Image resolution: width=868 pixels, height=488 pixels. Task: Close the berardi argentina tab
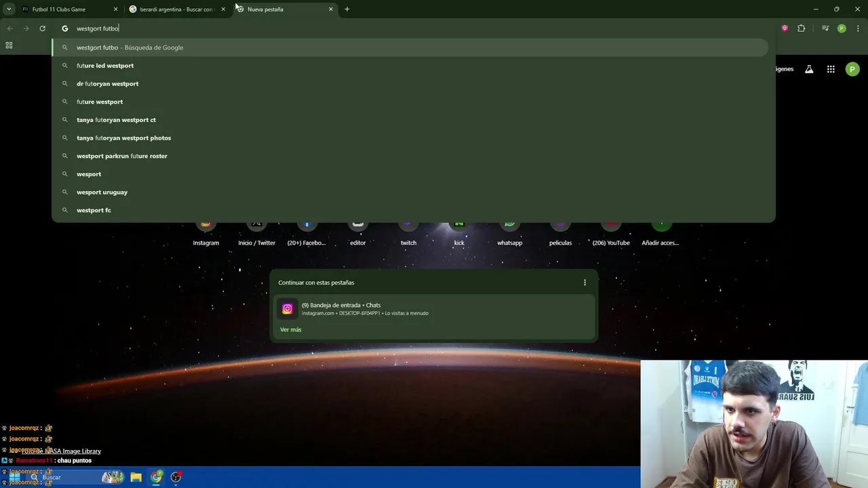223,9
